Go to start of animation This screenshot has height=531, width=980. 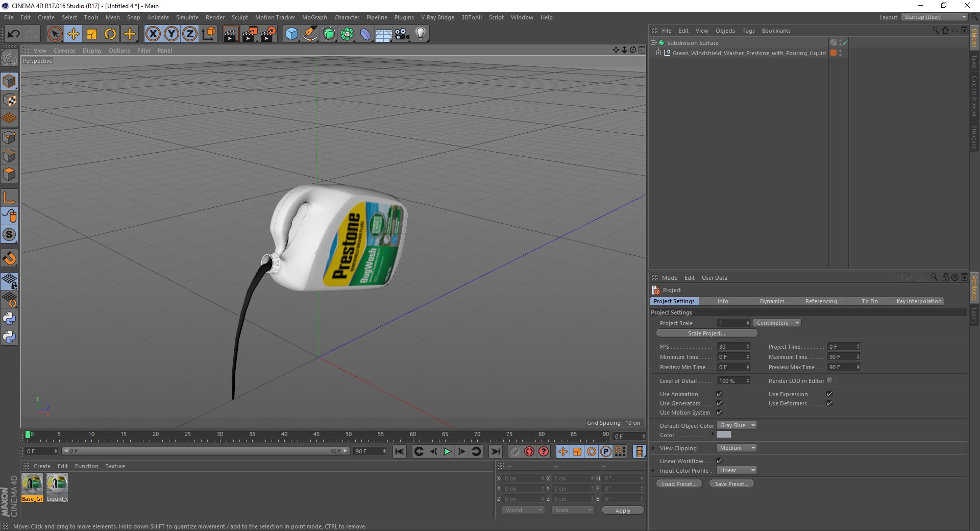point(400,451)
